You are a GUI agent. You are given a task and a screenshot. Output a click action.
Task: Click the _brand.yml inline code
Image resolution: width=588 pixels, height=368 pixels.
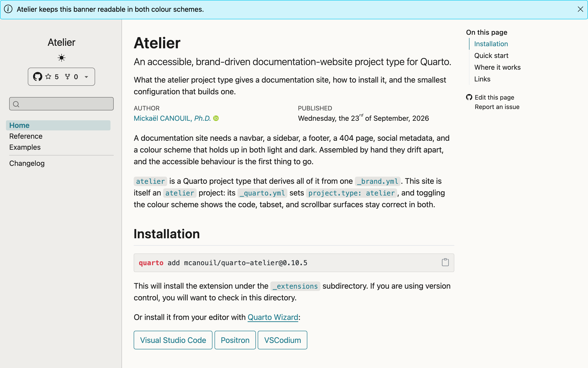(378, 181)
